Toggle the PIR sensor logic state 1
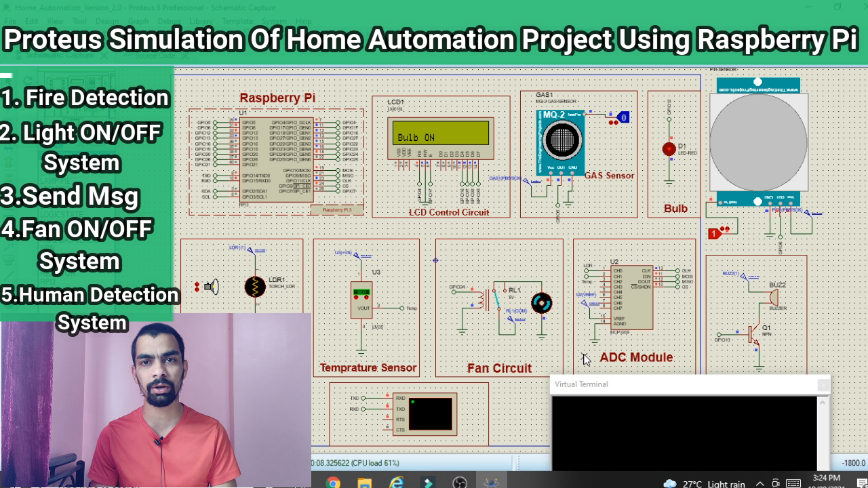 [x=714, y=234]
